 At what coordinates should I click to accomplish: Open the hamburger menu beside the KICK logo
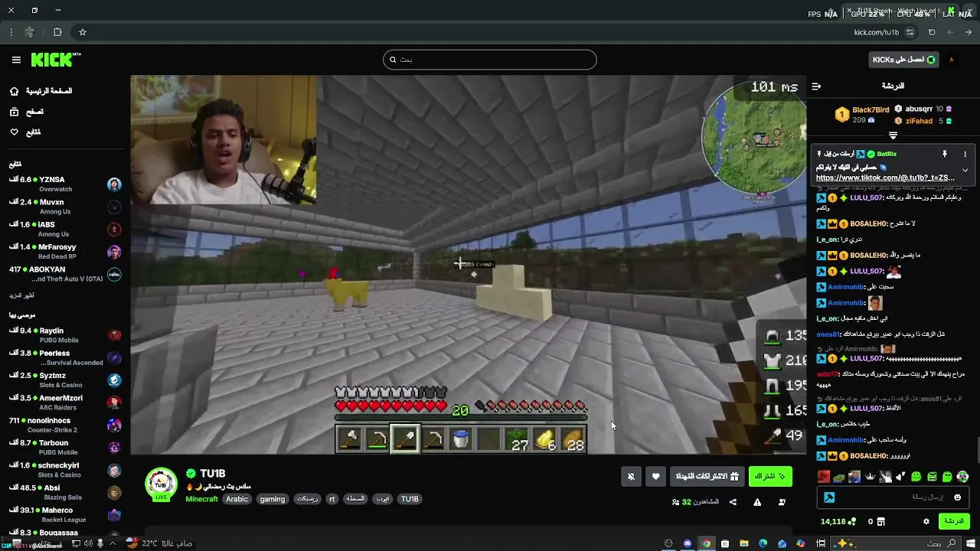(16, 60)
